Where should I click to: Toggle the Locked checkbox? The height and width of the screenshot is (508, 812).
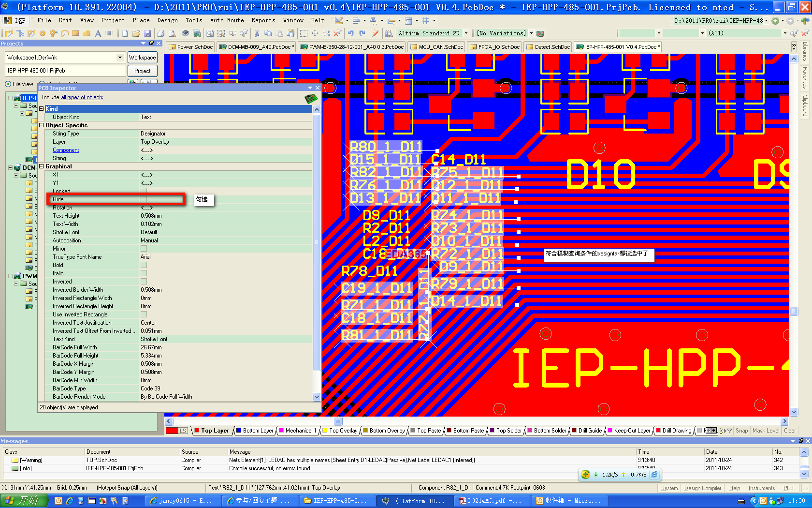click(x=144, y=191)
